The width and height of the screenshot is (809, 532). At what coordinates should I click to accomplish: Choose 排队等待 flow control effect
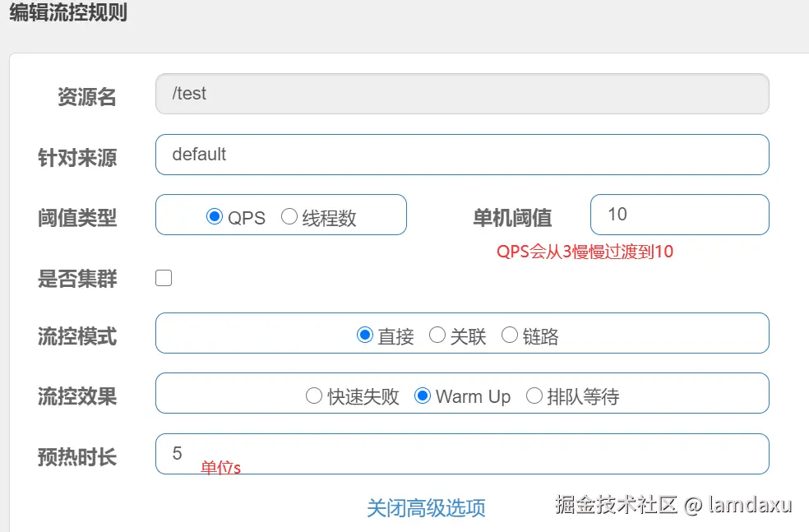[x=534, y=396]
